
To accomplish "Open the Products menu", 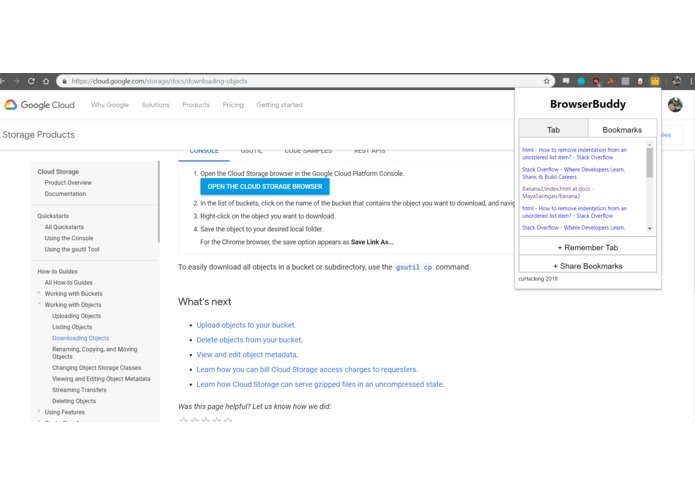I will pyautogui.click(x=196, y=105).
